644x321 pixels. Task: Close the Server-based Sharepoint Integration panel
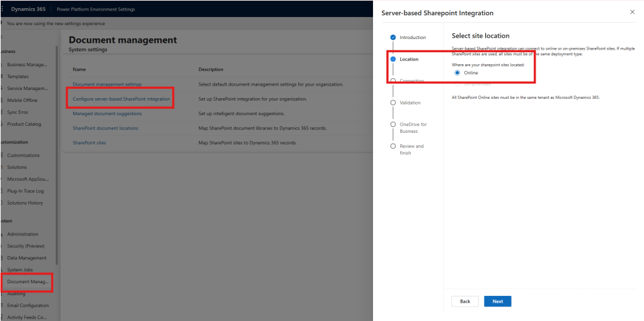click(632, 12)
